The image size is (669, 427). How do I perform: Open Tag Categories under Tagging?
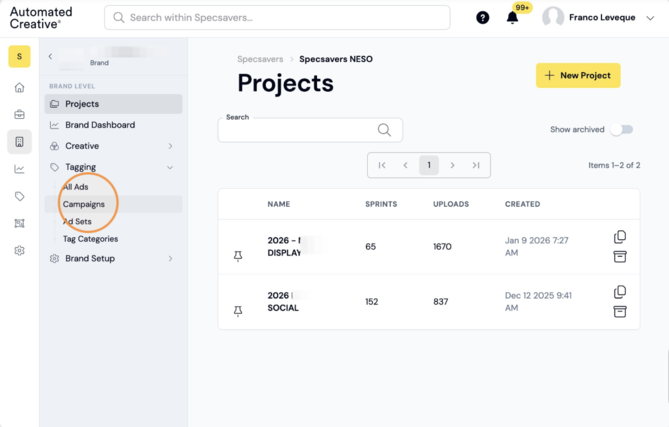90,239
